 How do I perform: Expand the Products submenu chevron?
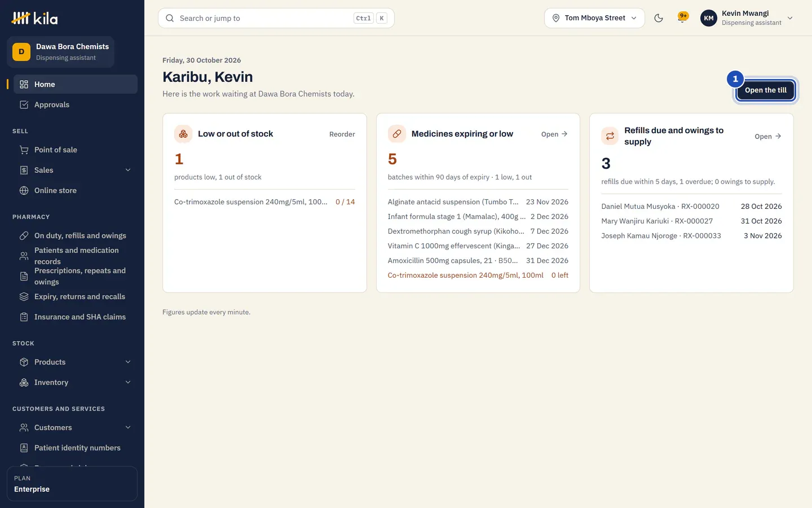pos(128,362)
